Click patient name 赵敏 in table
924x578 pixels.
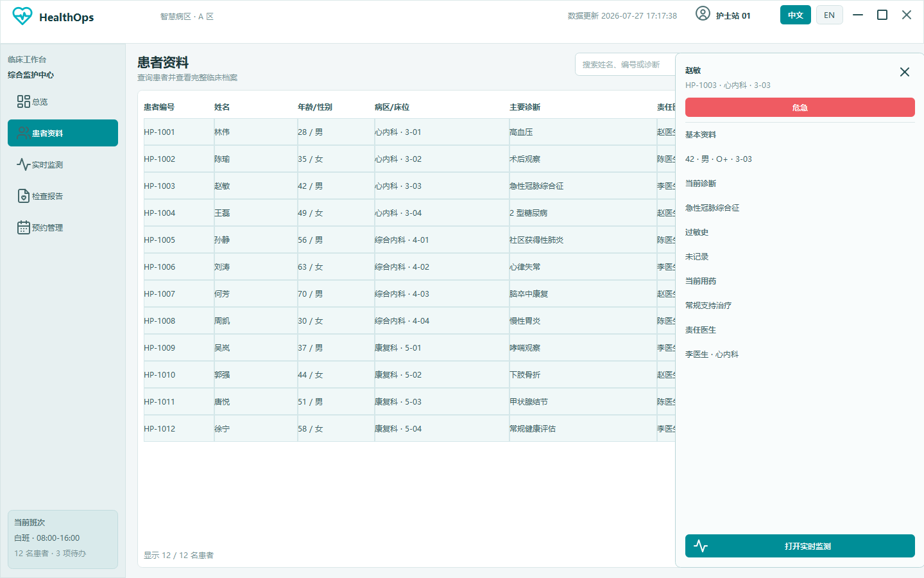click(222, 186)
